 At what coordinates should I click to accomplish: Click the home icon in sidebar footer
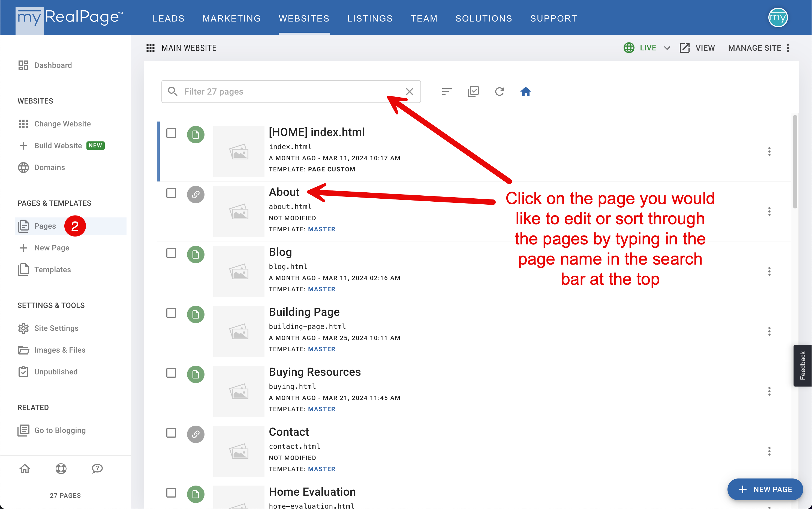point(25,468)
